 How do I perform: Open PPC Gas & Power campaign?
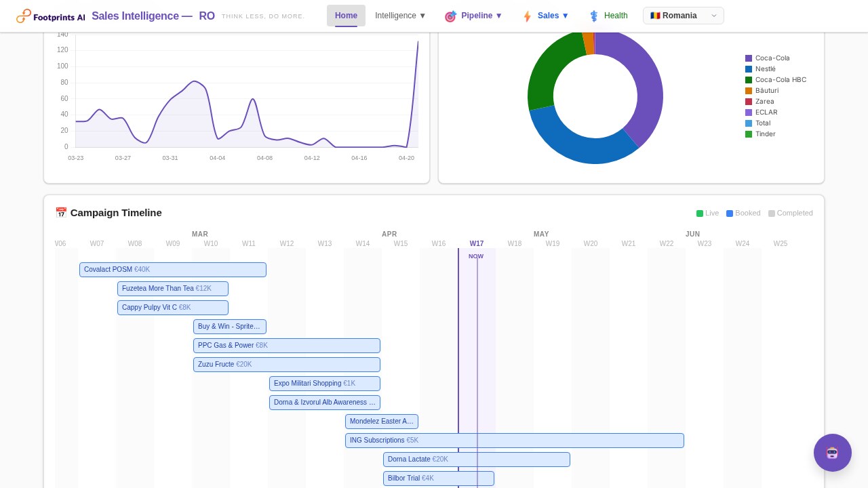coord(287,346)
